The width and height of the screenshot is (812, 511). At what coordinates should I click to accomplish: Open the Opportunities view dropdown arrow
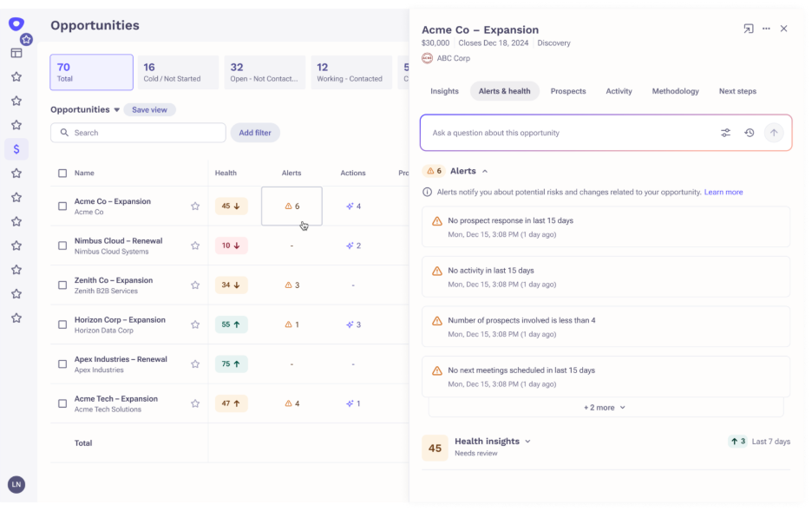[116, 110]
